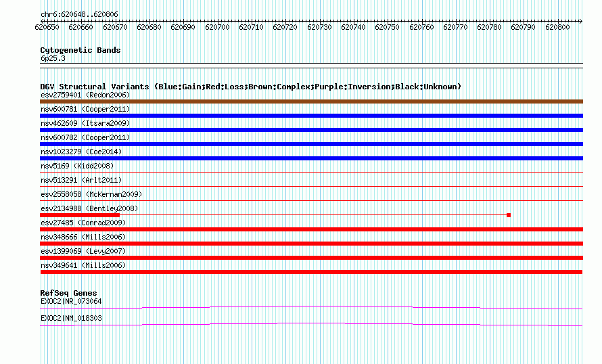Click ruler position 620650
The width and height of the screenshot is (602, 364).
coord(47,27)
